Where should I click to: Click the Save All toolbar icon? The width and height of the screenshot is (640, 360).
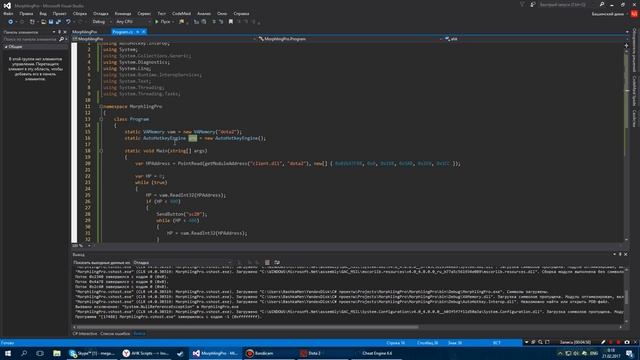(58, 22)
